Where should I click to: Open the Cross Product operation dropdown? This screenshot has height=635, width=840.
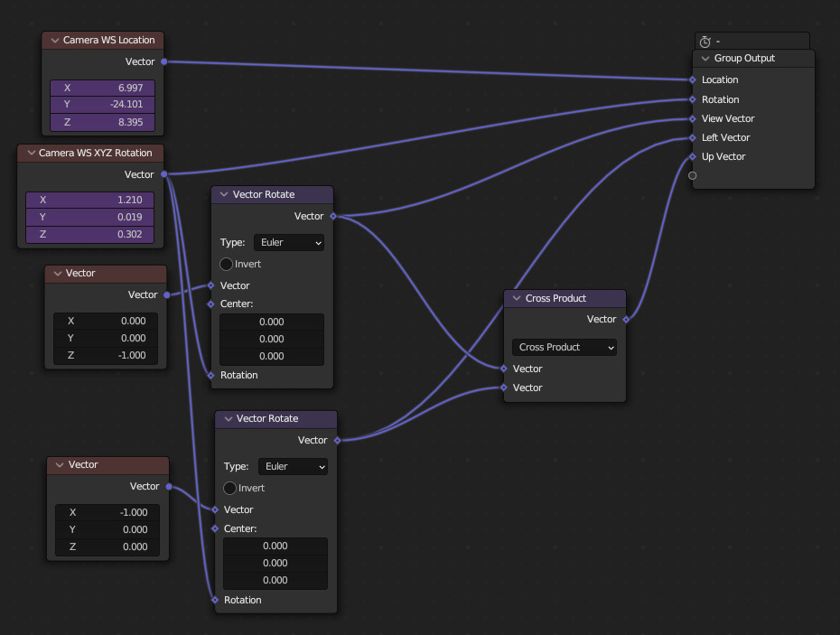tap(565, 347)
